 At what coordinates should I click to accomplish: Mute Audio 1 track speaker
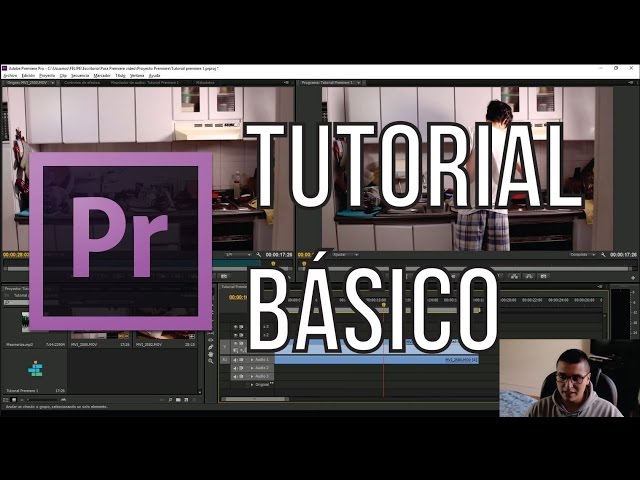click(x=236, y=360)
